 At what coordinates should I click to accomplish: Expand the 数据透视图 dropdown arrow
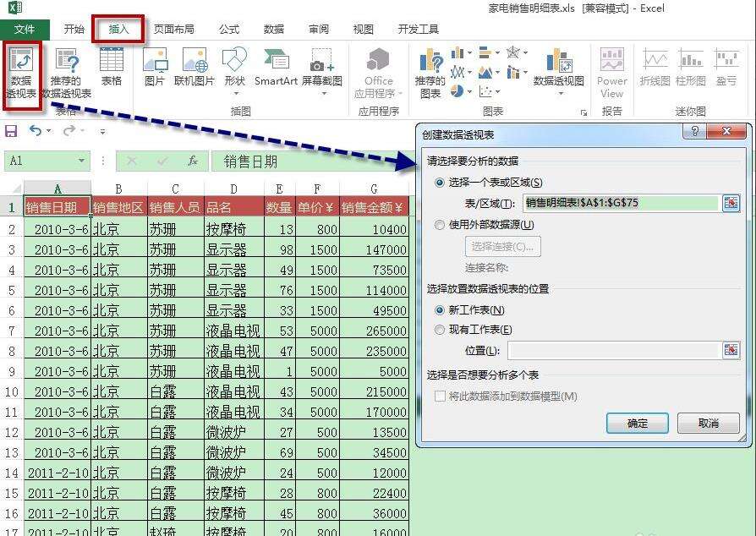[x=561, y=93]
